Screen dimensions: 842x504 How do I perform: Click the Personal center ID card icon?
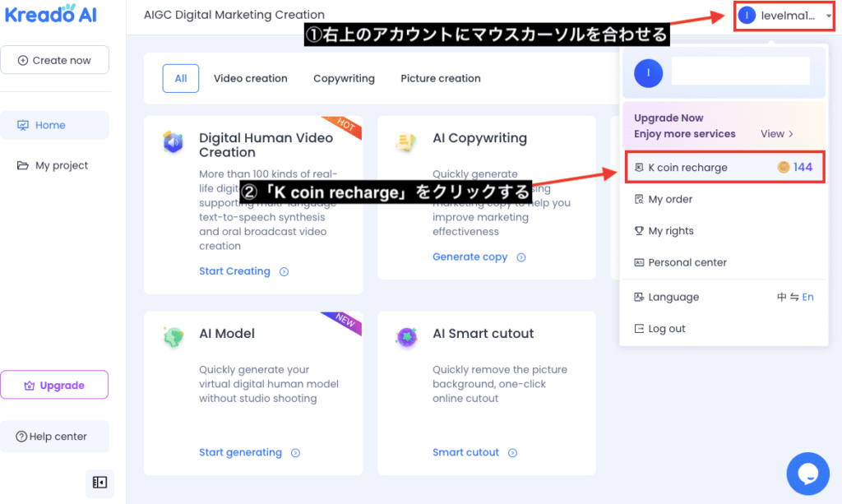[639, 262]
